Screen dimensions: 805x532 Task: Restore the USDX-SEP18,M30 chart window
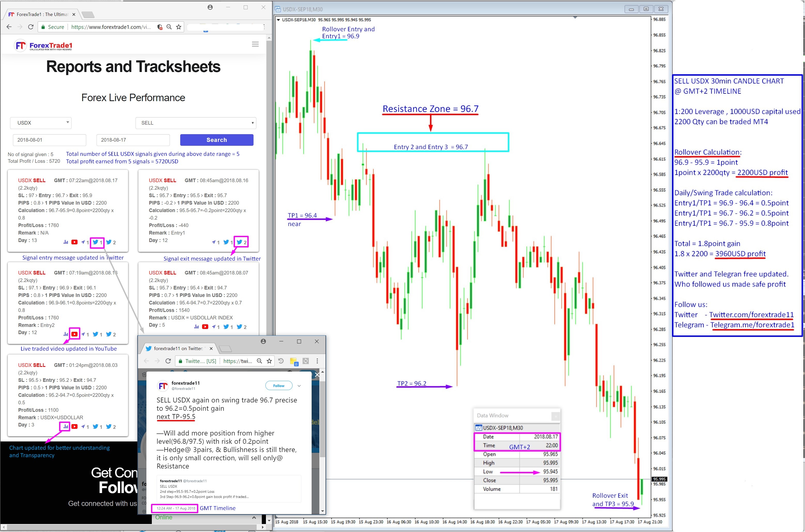pos(646,9)
